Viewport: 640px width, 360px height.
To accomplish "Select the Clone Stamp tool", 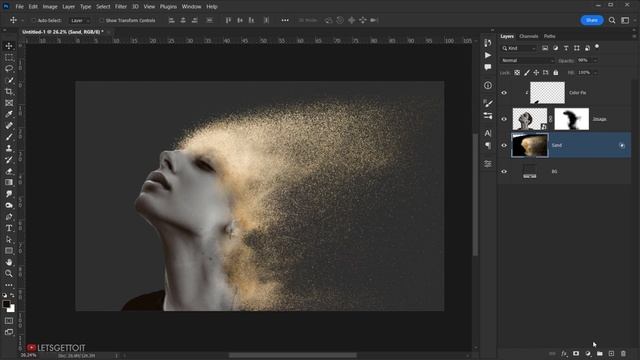I will point(9,149).
